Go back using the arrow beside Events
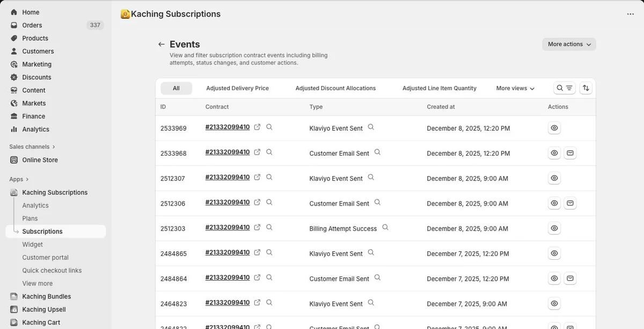The image size is (644, 329). pyautogui.click(x=161, y=45)
